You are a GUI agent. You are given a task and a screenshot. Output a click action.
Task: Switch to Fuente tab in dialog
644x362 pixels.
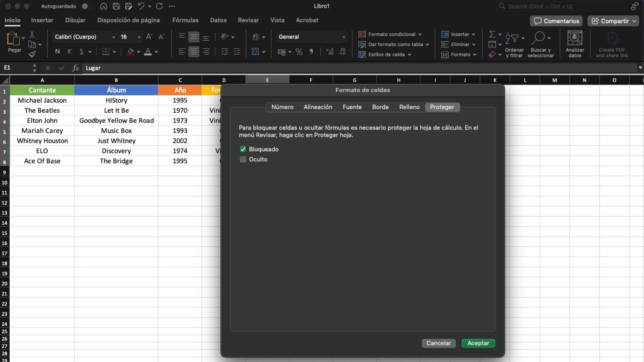pos(352,107)
